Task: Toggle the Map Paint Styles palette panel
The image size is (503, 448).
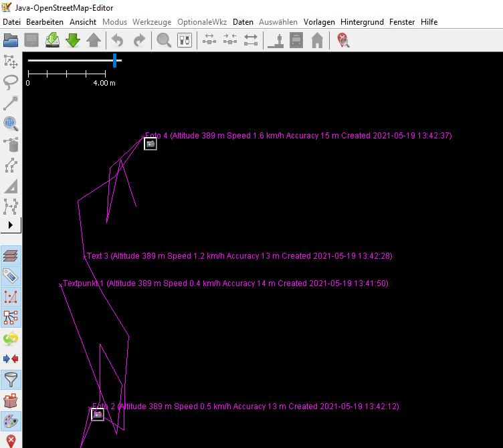Action: (11, 421)
